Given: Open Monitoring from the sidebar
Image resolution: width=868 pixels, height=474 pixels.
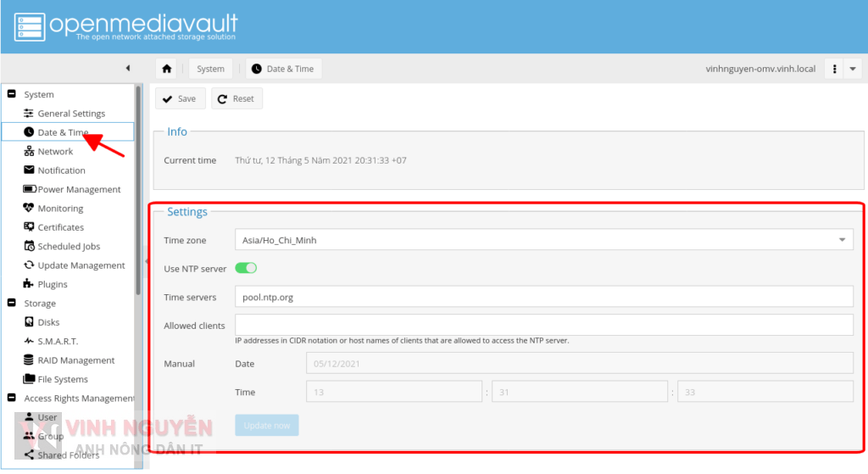Looking at the screenshot, I should (60, 209).
